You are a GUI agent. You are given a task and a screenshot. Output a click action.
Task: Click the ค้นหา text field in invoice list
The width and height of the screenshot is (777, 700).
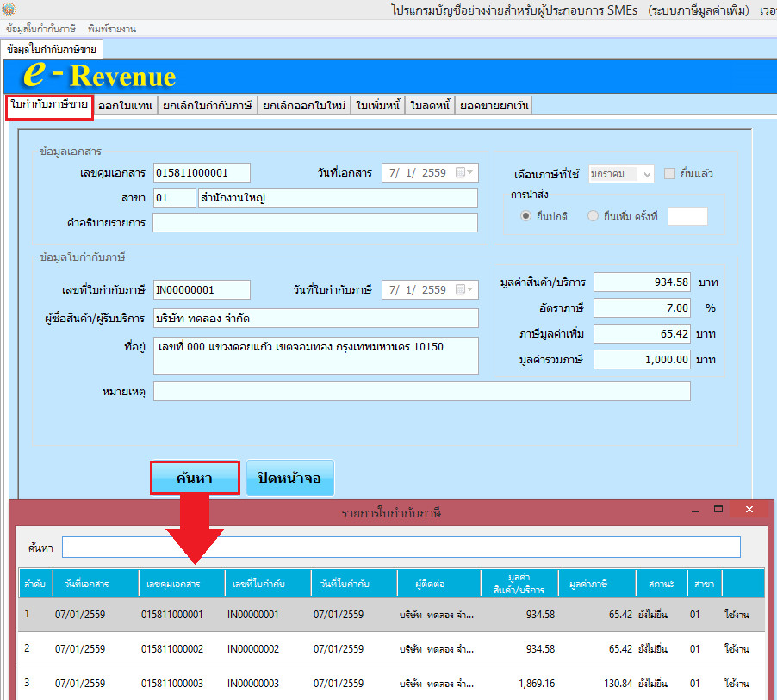[x=401, y=548]
